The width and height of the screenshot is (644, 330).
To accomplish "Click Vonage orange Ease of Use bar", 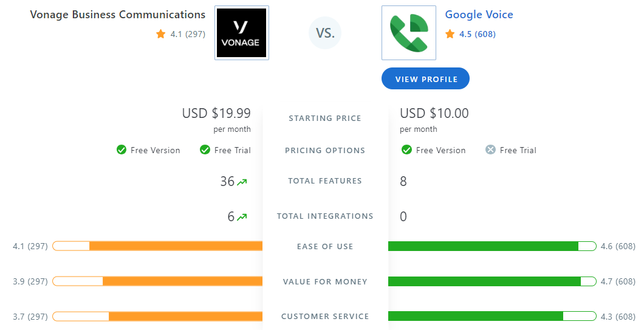I will point(176,246).
